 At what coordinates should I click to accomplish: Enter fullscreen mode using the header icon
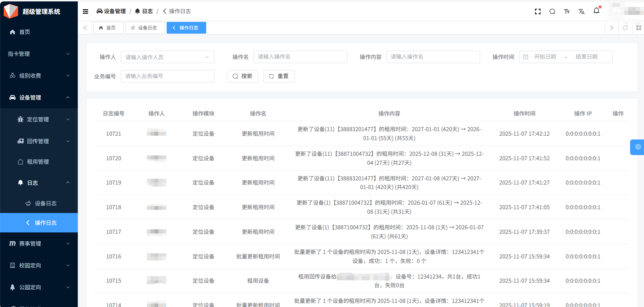pos(537,11)
